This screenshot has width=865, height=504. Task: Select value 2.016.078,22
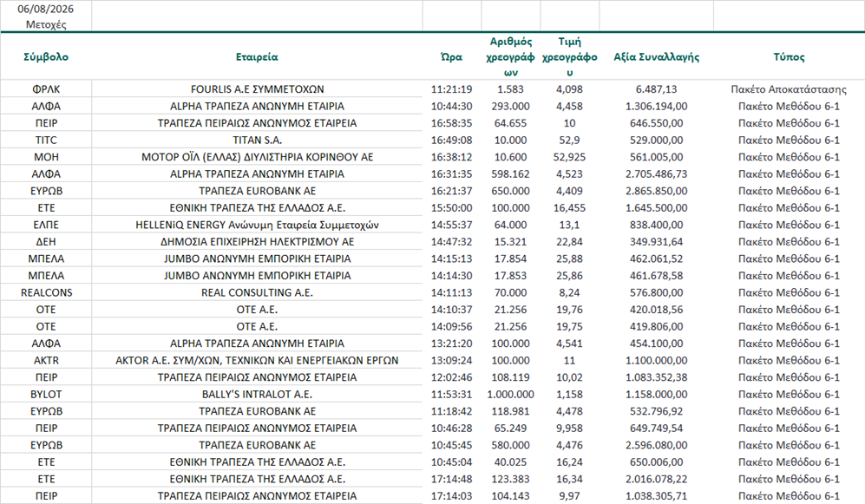coord(657,479)
